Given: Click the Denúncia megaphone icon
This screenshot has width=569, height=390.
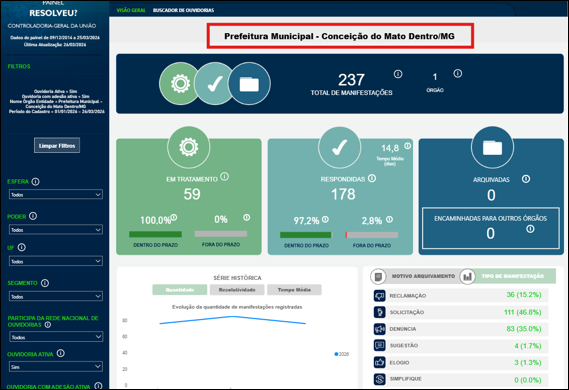Looking at the screenshot, I should [x=380, y=329].
